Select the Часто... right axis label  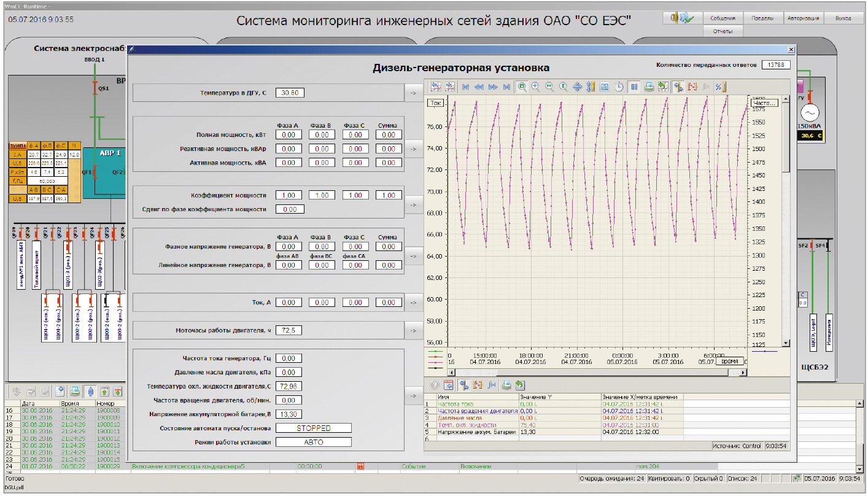click(765, 103)
